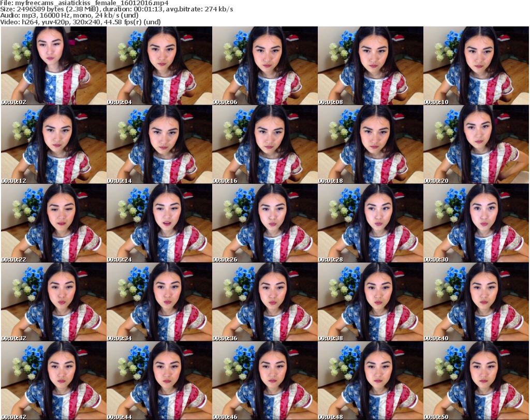The width and height of the screenshot is (530, 420).
Task: Click the 'Size: 2496589 bytes' info line
Action: (x=116, y=9)
